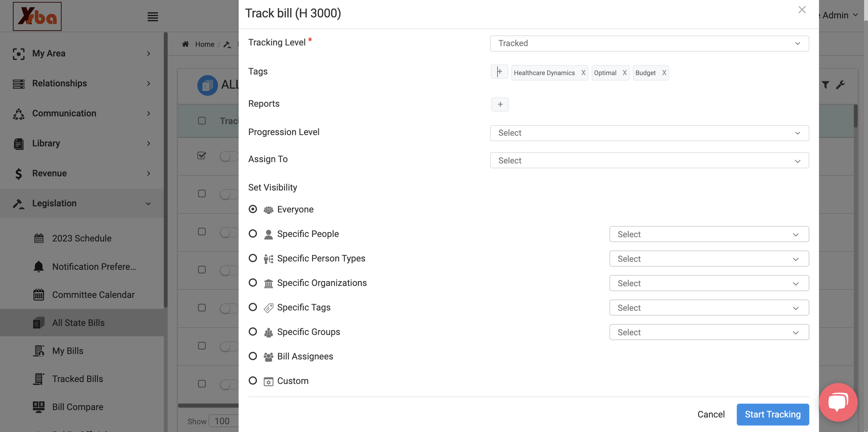Select Specific Organizations radio

253,283
